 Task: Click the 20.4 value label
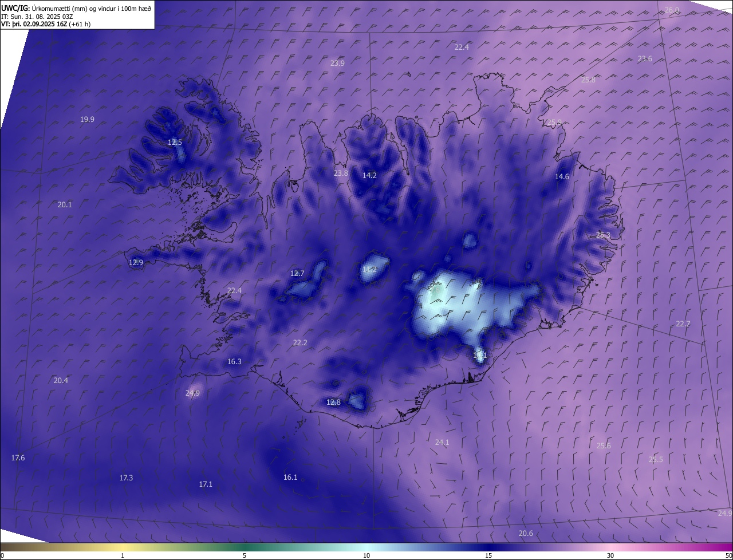[x=61, y=380]
